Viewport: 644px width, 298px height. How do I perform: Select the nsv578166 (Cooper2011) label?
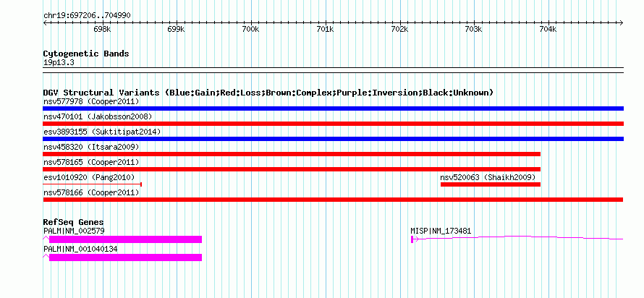(x=91, y=192)
